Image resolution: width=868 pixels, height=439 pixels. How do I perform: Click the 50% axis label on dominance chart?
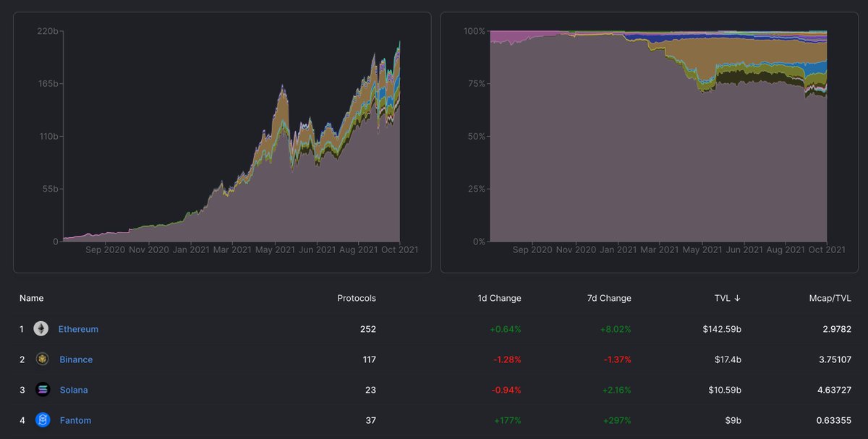pyautogui.click(x=475, y=137)
